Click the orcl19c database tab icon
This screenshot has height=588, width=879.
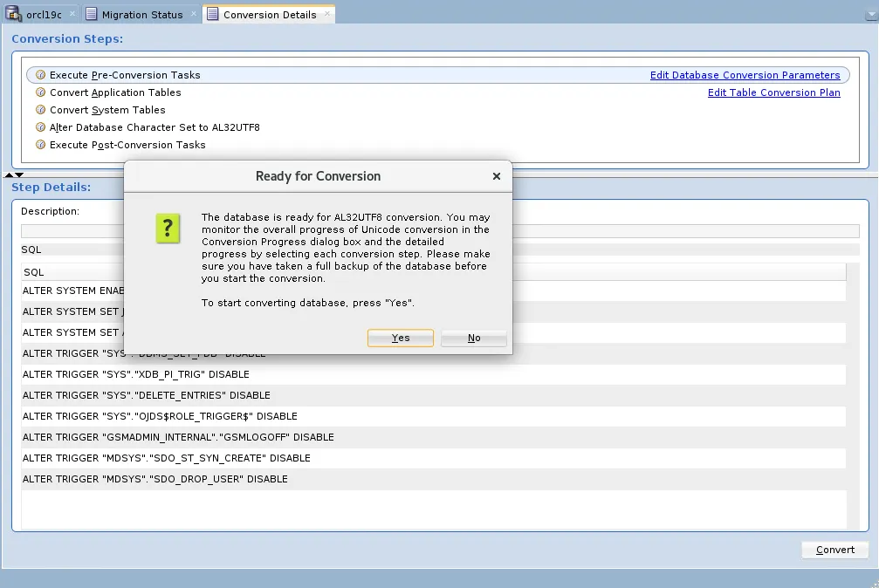(x=14, y=14)
